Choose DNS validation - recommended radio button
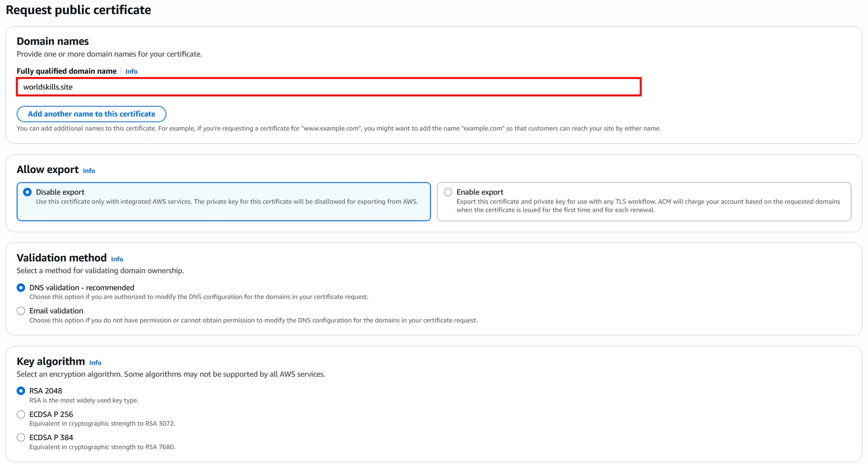This screenshot has height=464, width=868. point(21,288)
